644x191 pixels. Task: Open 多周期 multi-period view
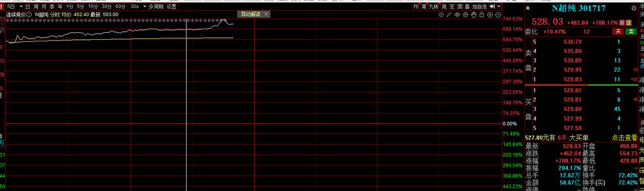pos(156,7)
